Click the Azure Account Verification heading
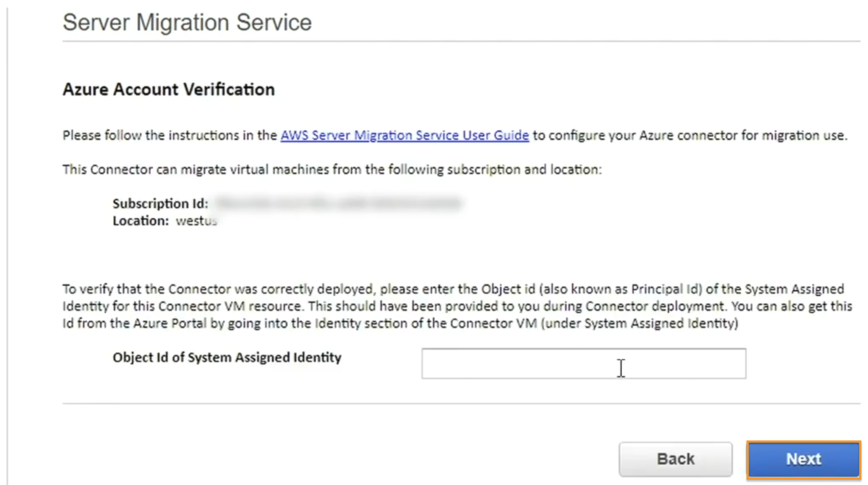This screenshot has width=868, height=485. point(169,89)
